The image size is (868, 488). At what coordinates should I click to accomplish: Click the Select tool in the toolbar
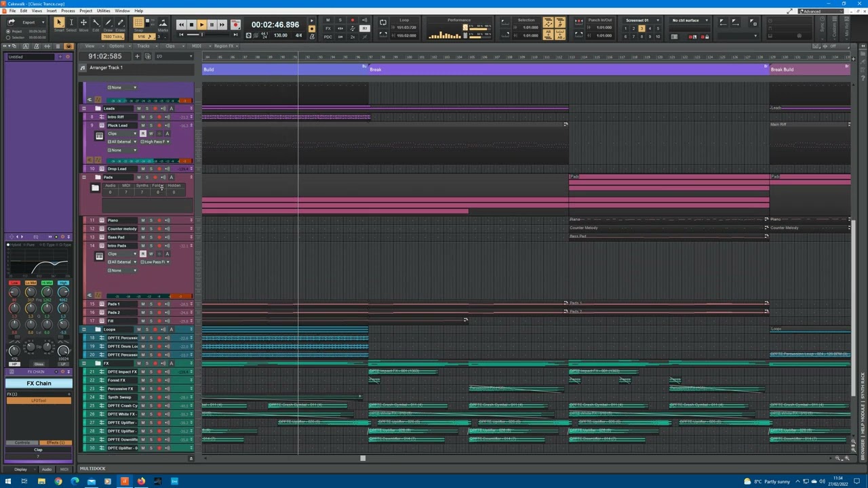click(71, 22)
